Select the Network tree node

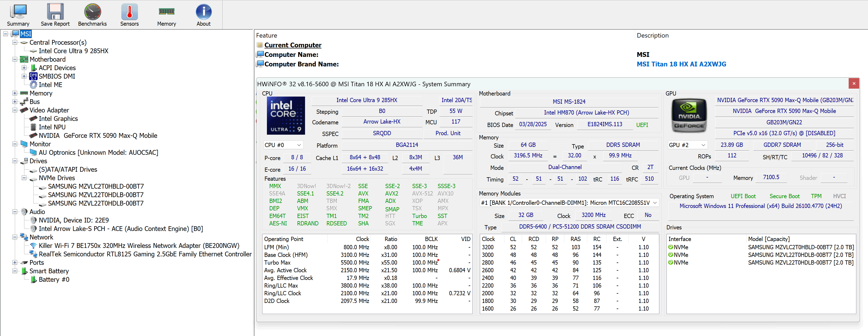pyautogui.click(x=42, y=237)
